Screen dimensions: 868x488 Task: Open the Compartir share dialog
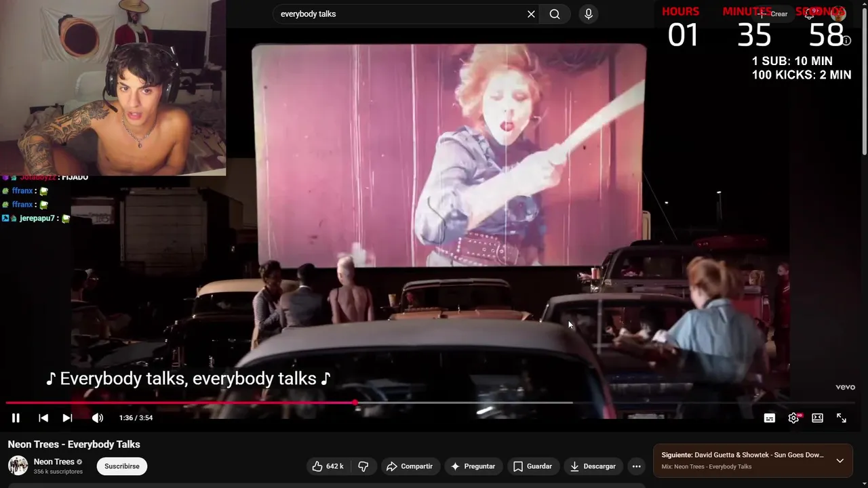[x=410, y=466]
